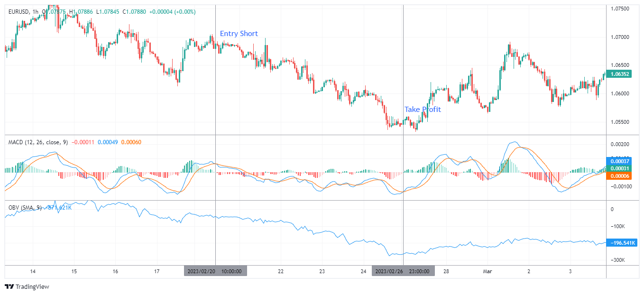Image resolution: width=644 pixels, height=295 pixels.
Task: Click the H1.07886 high value
Action: point(81,11)
